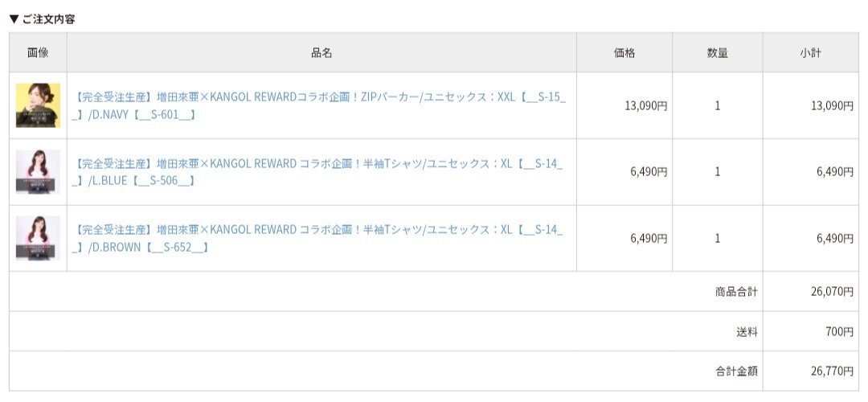Click the 26,070円 product subtotal value
This screenshot has width=868, height=402.
pyautogui.click(x=832, y=291)
